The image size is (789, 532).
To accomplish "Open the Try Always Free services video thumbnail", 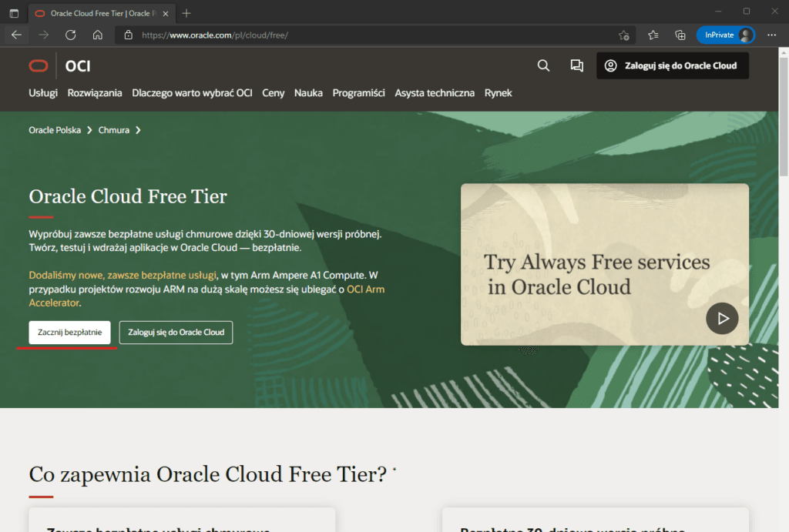I will (605, 265).
